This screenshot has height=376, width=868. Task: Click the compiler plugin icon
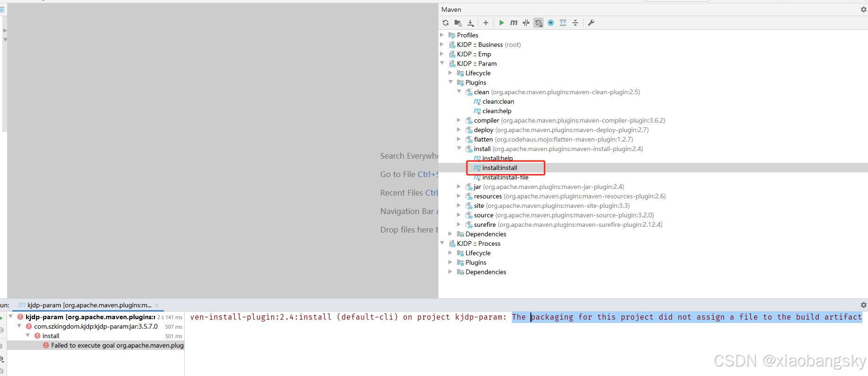469,120
